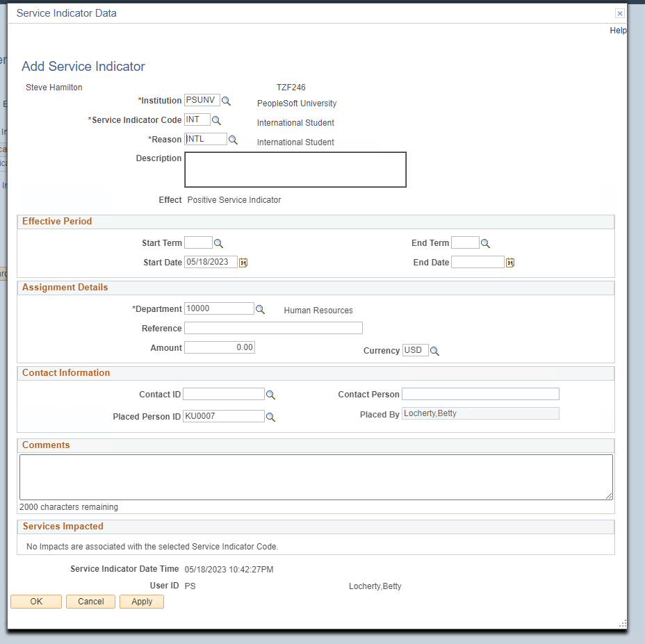Focus the Currency field

point(416,350)
